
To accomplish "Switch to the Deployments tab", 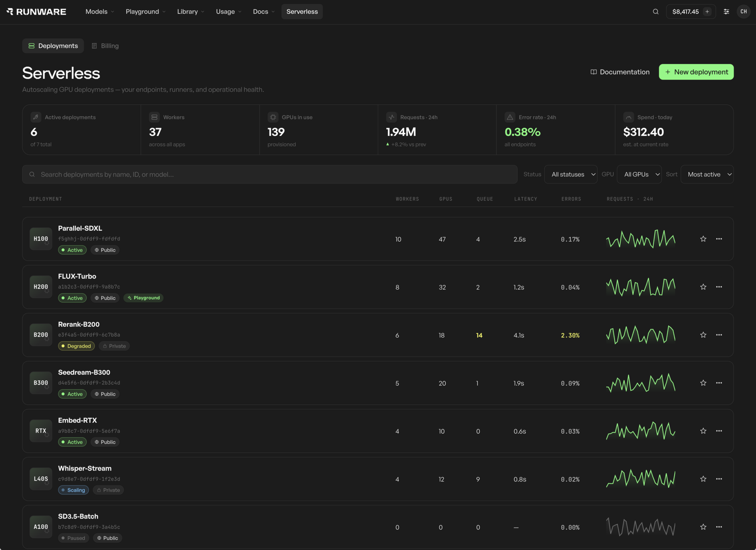I will click(x=53, y=46).
